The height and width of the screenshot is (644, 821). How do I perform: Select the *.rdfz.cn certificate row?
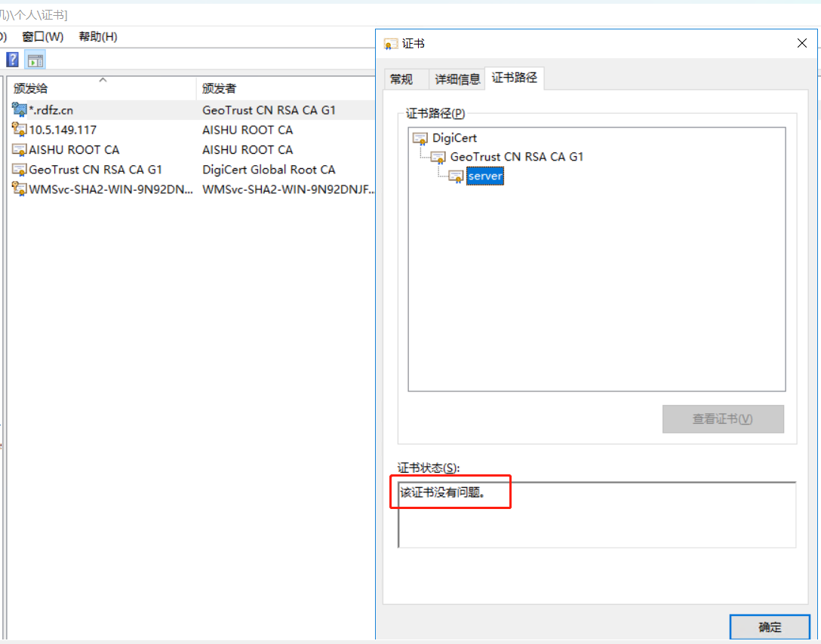(x=192, y=110)
